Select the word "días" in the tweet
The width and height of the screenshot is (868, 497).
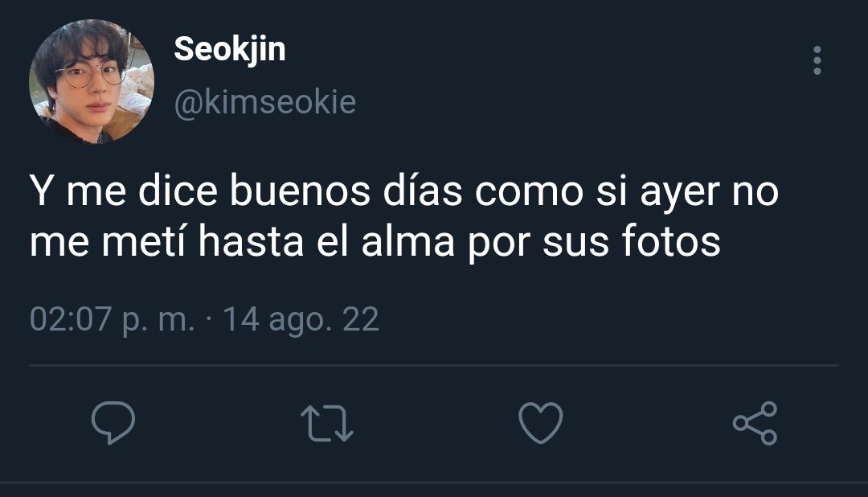click(423, 191)
